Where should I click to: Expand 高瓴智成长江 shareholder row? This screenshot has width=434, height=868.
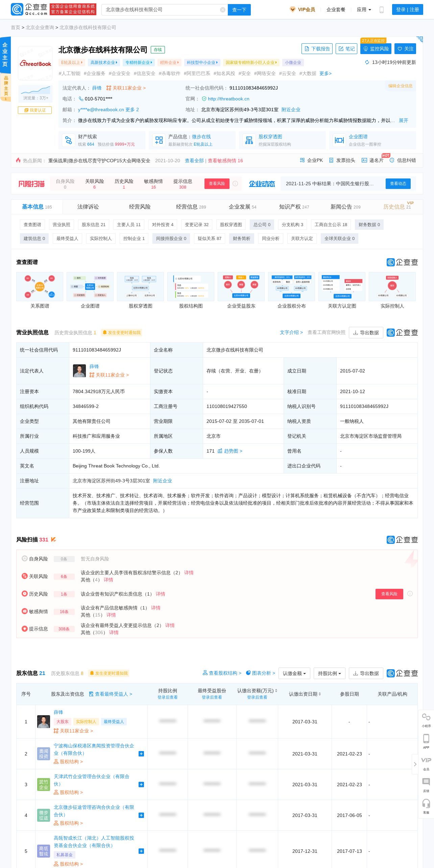click(141, 851)
